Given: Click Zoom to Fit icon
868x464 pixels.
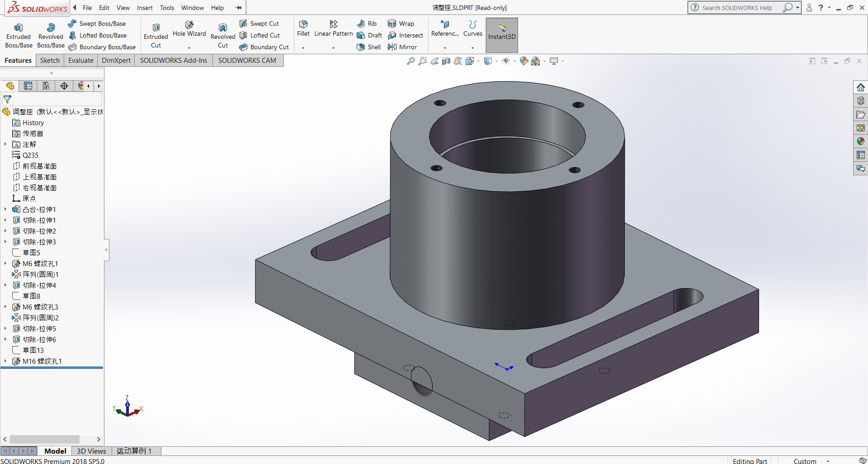Looking at the screenshot, I should [x=411, y=61].
